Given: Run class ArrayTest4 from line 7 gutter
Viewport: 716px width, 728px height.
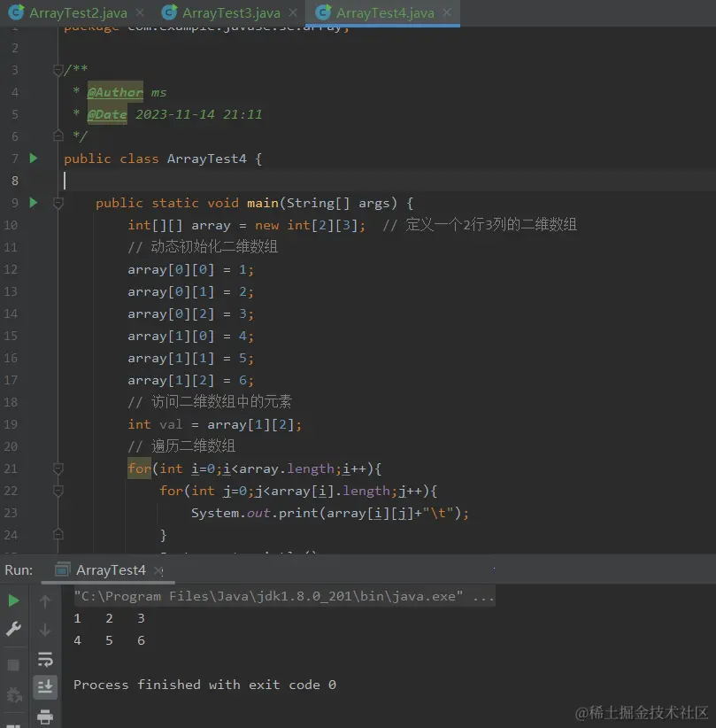Looking at the screenshot, I should coord(34,159).
